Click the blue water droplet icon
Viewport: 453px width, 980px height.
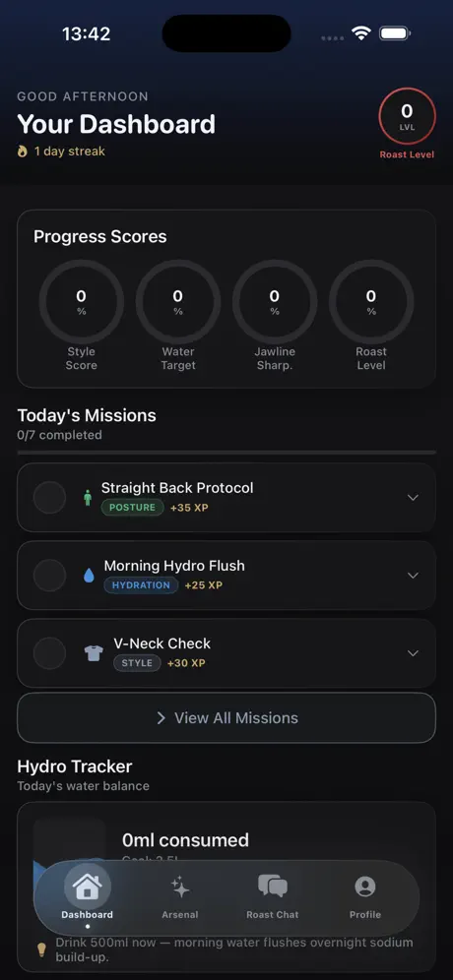point(89,576)
